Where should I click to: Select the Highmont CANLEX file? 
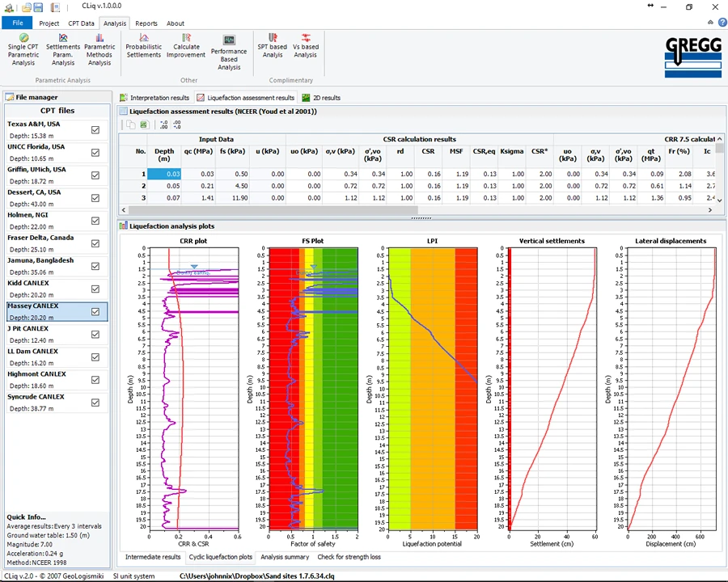57,380
